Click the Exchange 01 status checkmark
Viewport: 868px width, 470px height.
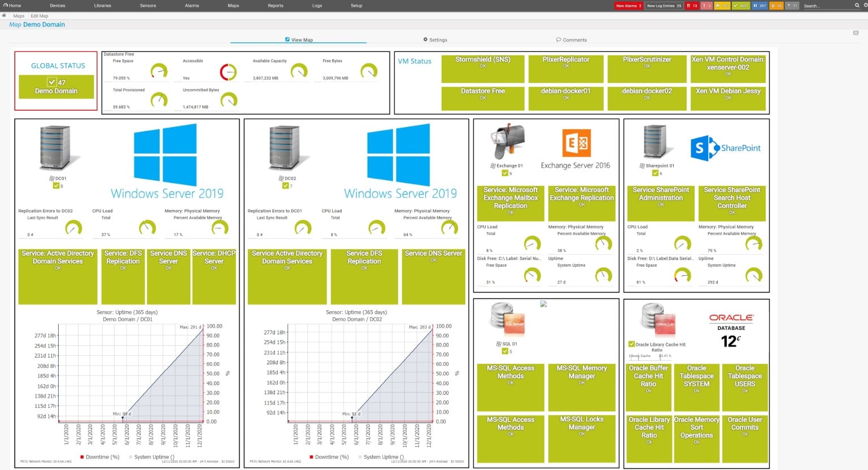505,173
